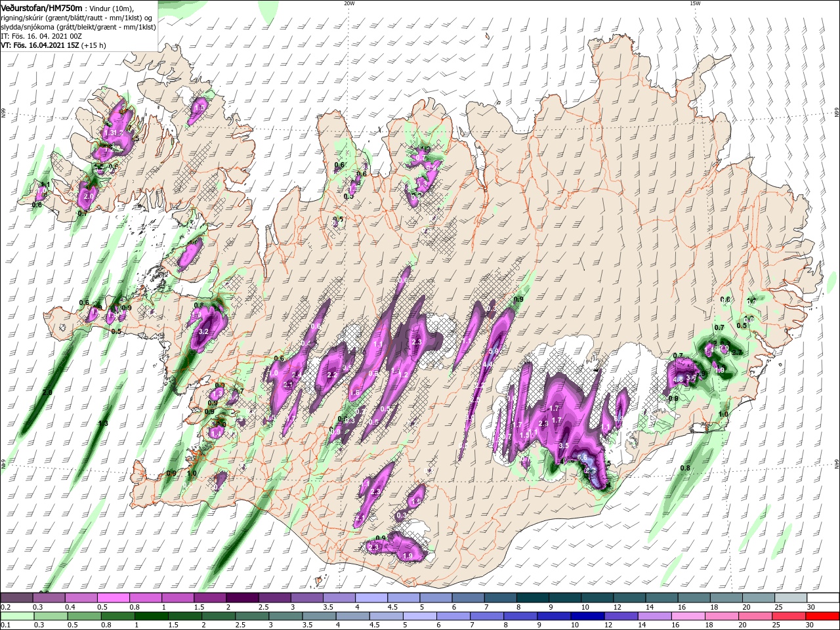This screenshot has height=630, width=840.
Task: Pick the dark teal upper-row swatch at 8
Action: (533, 598)
